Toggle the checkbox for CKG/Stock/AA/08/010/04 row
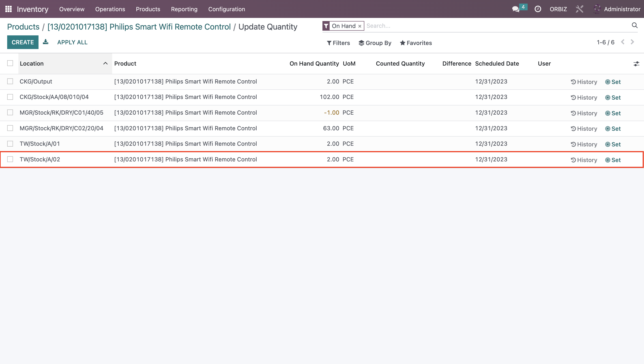644x364 pixels. coord(10,97)
